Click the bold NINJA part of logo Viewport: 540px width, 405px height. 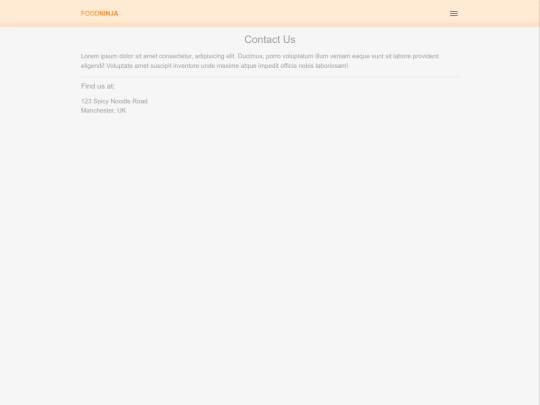pyautogui.click(x=108, y=13)
